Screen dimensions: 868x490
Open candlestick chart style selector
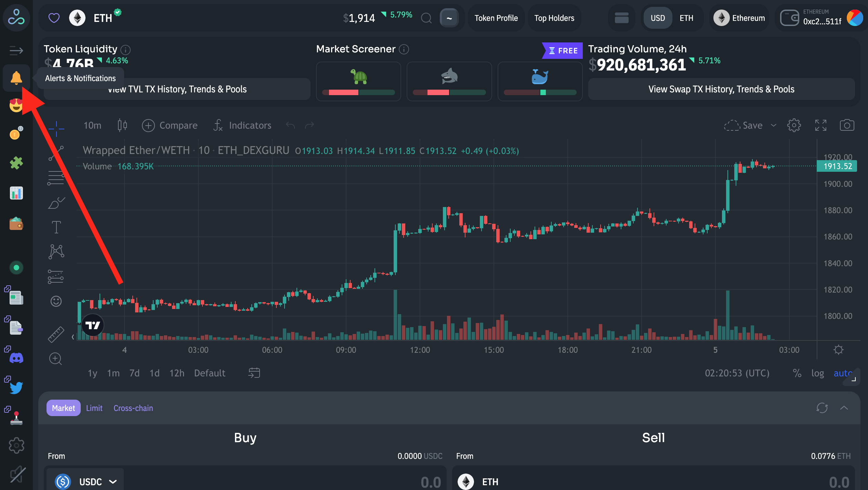(x=122, y=125)
